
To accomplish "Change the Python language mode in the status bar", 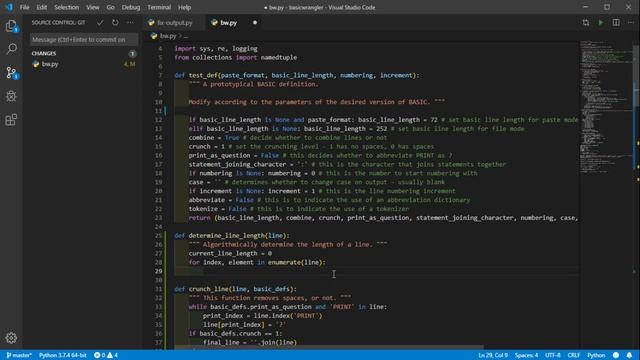I will 596,355.
